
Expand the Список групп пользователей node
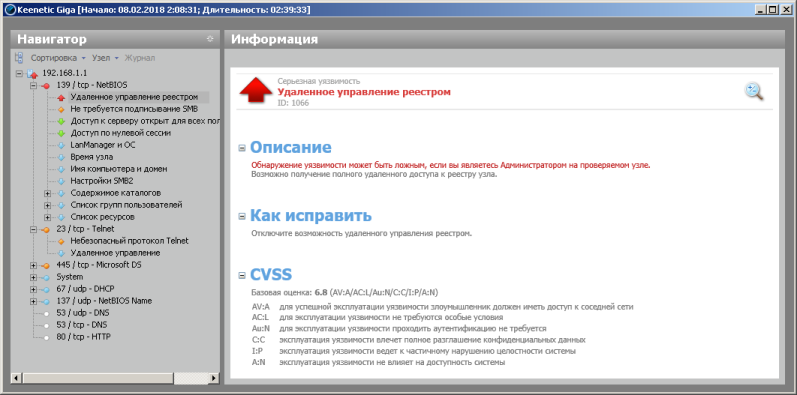point(48,205)
